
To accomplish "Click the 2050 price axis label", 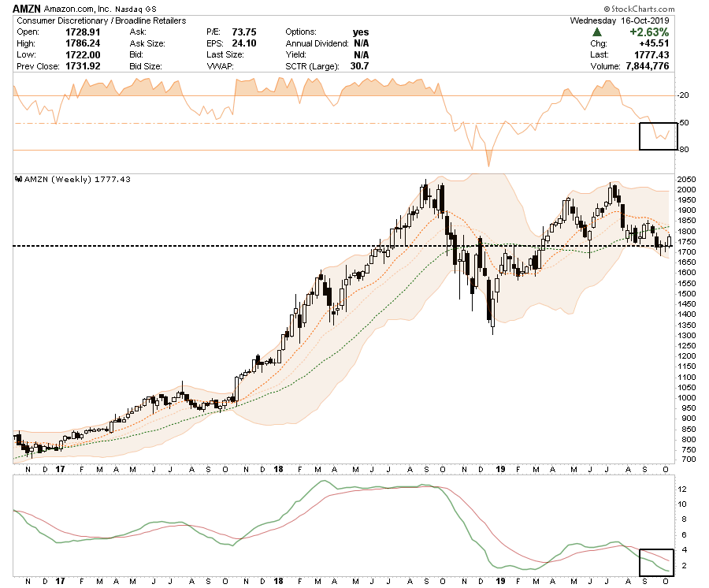I will 686,180.
